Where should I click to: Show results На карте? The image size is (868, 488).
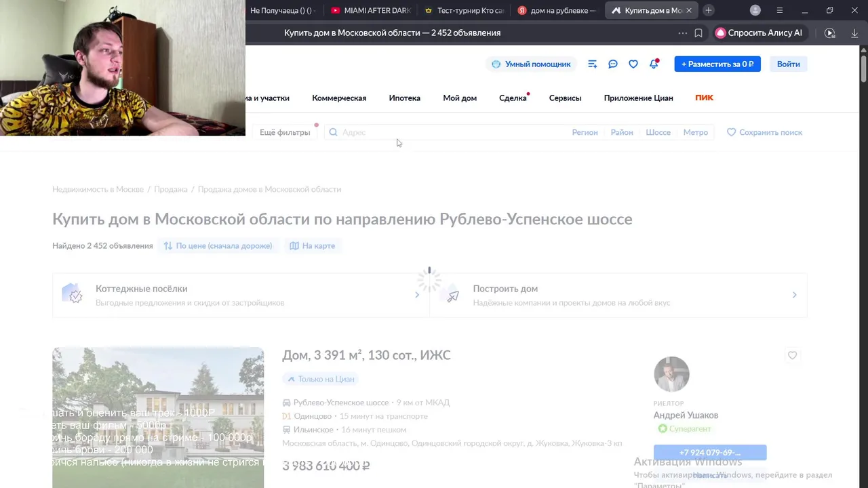pyautogui.click(x=312, y=245)
